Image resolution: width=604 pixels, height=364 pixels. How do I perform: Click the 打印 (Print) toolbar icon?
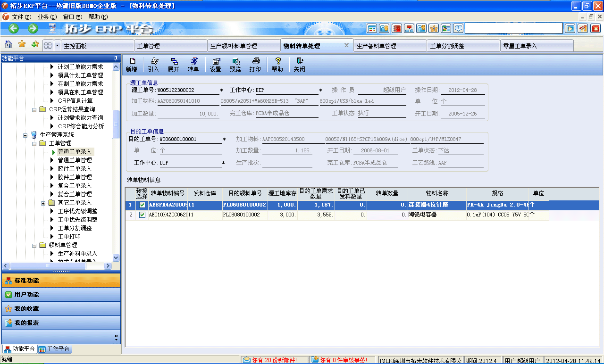tap(255, 64)
